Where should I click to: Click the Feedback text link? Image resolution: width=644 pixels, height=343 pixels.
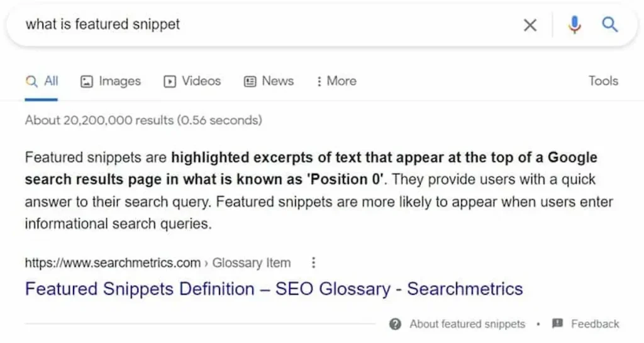point(594,324)
